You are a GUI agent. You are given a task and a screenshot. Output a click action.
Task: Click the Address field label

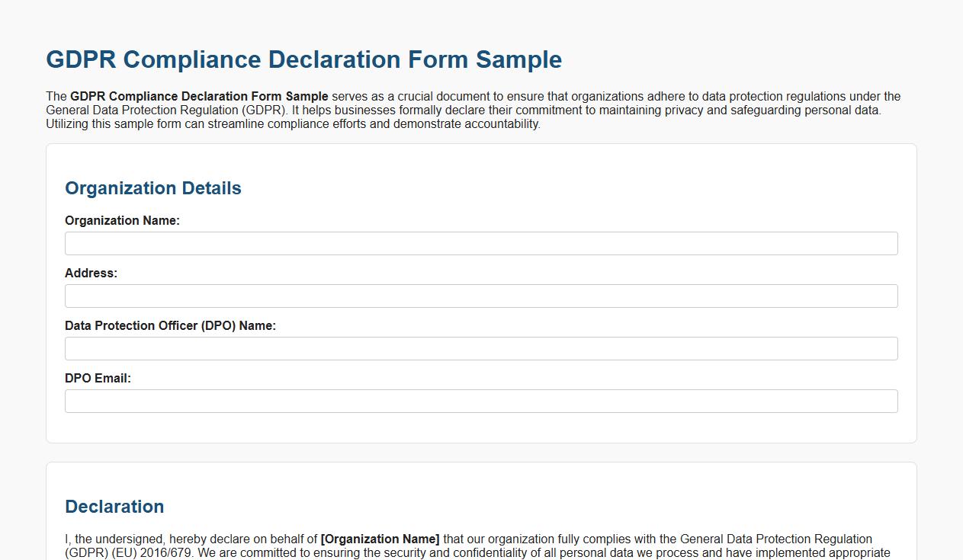tap(90, 273)
